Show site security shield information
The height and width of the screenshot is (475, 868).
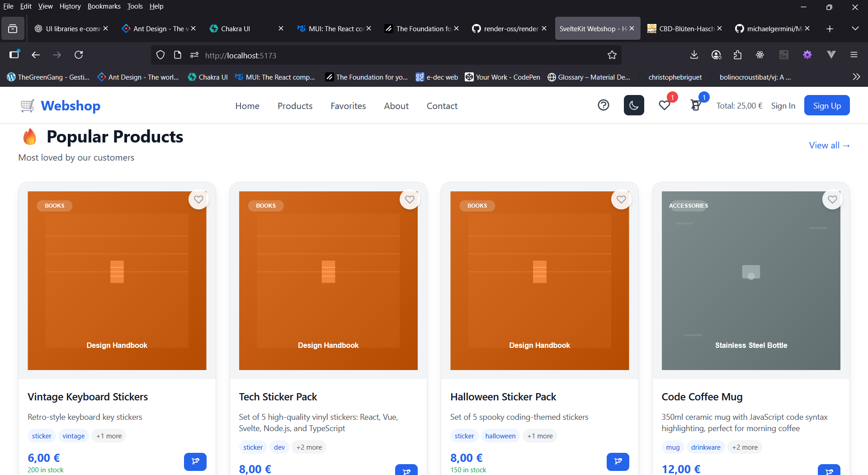pyautogui.click(x=160, y=55)
